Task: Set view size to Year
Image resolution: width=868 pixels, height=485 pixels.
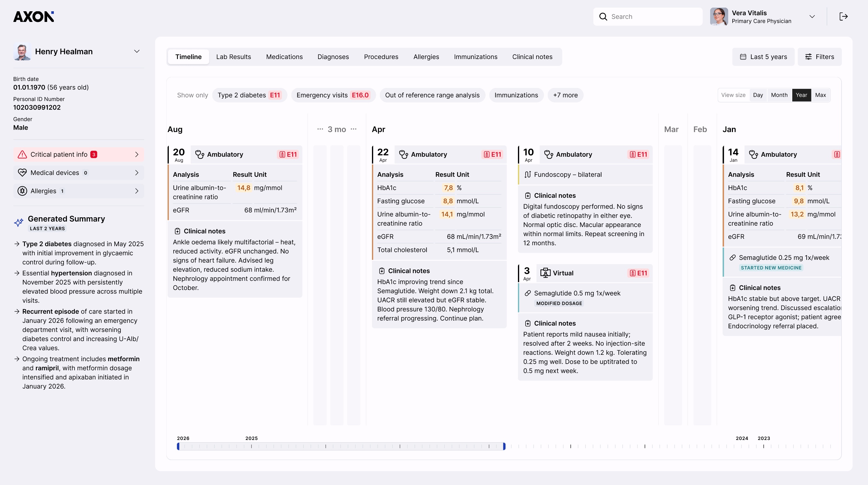Action: [x=801, y=95]
